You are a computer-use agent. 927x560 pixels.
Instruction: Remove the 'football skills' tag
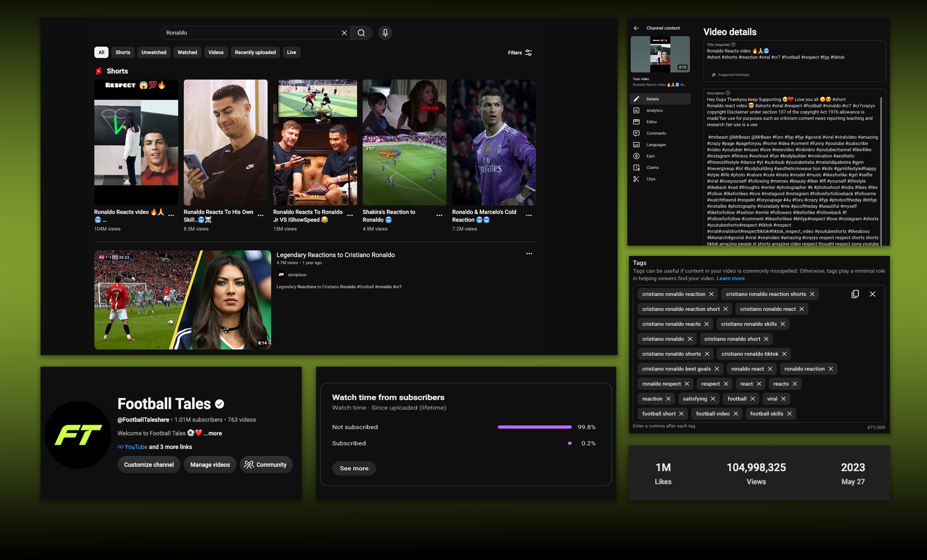(x=789, y=414)
